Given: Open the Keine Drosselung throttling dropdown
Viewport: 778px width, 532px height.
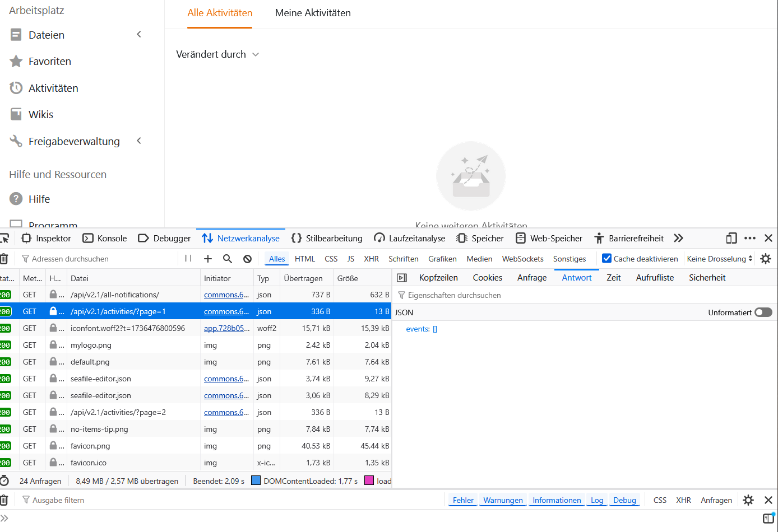Looking at the screenshot, I should (720, 259).
